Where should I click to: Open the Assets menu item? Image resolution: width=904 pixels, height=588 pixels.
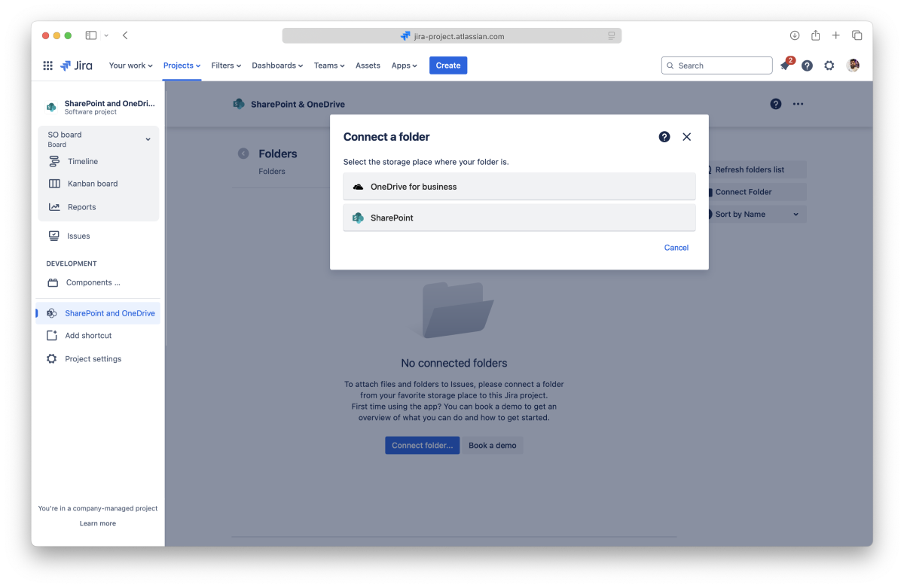click(x=368, y=66)
